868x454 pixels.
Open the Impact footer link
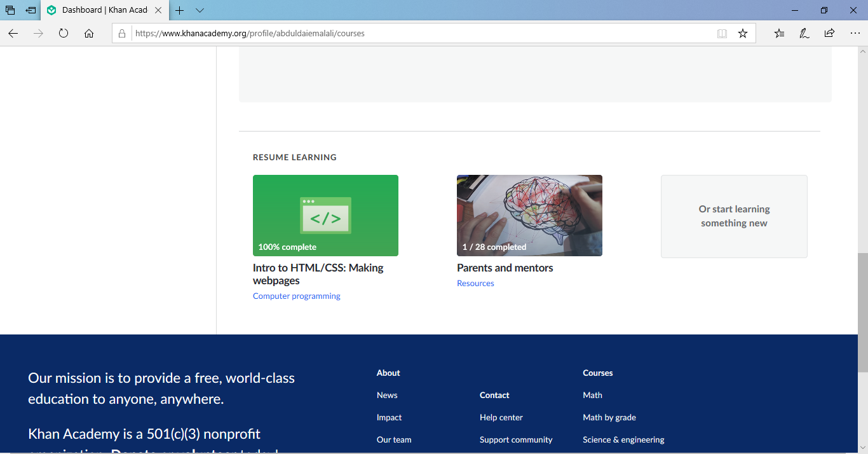(x=389, y=417)
